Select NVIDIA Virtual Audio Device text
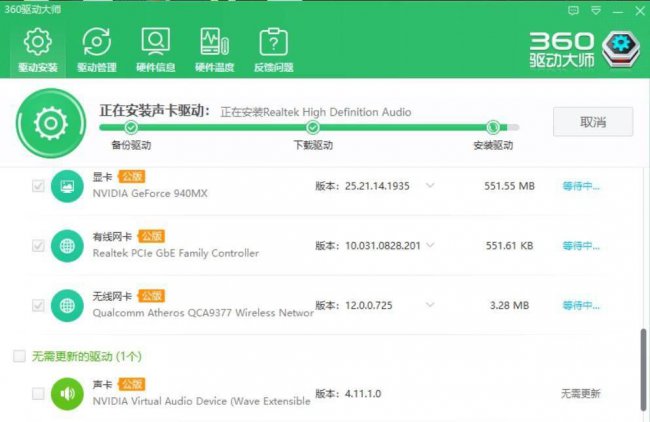This screenshot has width=650, height=422. pos(201,401)
